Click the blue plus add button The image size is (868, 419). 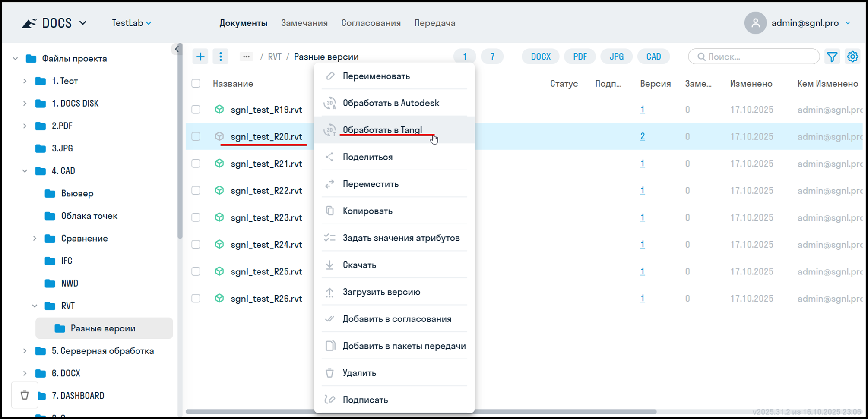click(200, 57)
